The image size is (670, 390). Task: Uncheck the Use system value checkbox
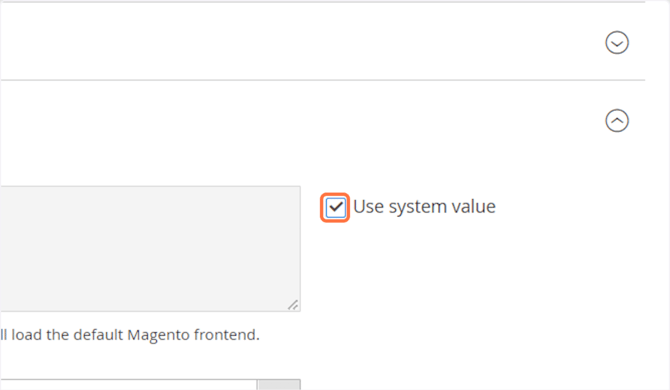(335, 208)
